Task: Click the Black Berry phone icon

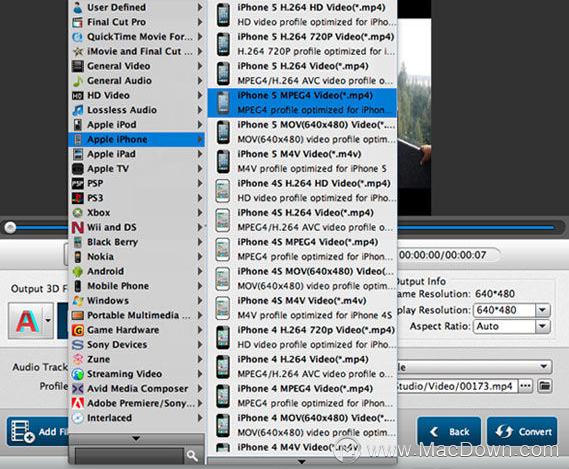Action: point(78,242)
